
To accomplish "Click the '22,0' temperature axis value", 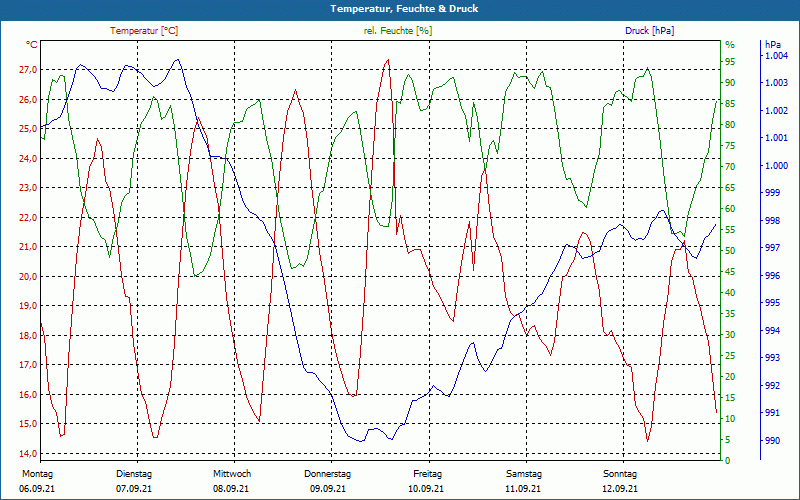I will coord(28,218).
